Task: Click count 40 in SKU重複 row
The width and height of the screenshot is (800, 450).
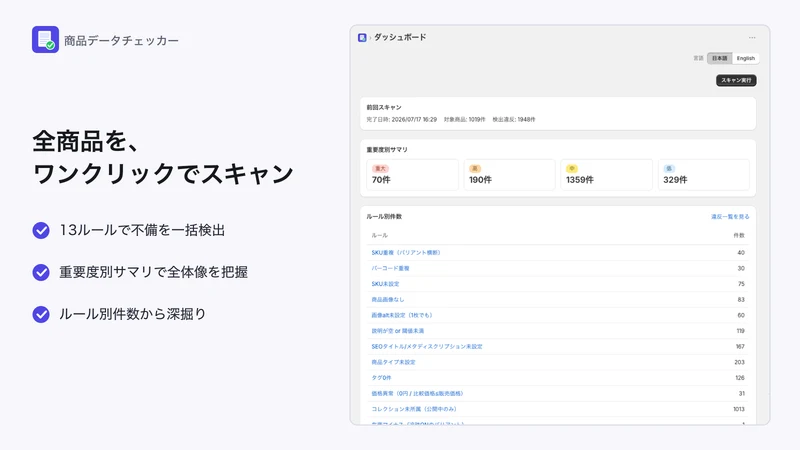Action: [x=741, y=253]
